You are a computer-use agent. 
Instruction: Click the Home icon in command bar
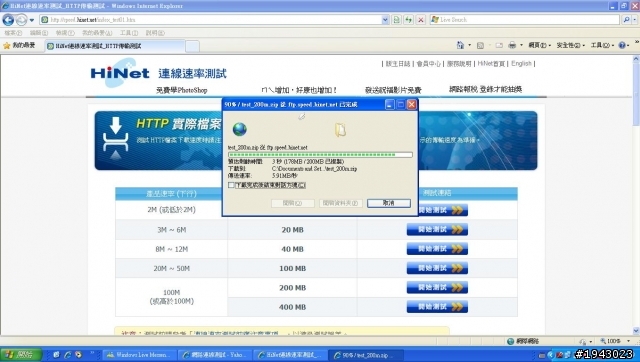[460, 45]
